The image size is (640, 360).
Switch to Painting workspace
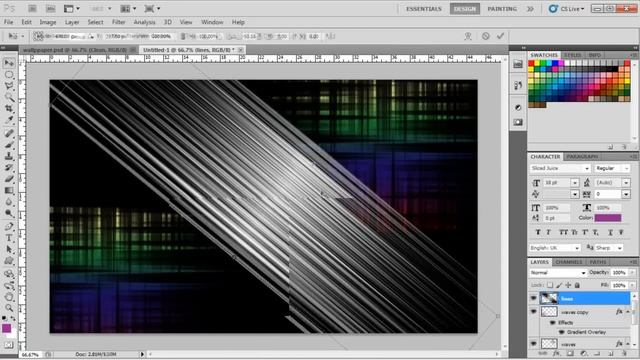502,9
